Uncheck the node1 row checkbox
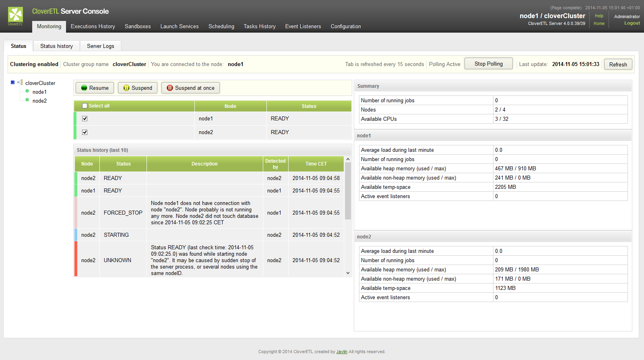The height and width of the screenshot is (360, 644). coord(85,118)
